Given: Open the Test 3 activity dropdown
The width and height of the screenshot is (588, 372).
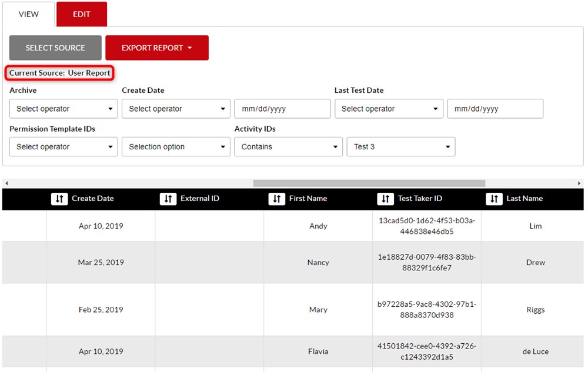Looking at the screenshot, I should pyautogui.click(x=400, y=147).
